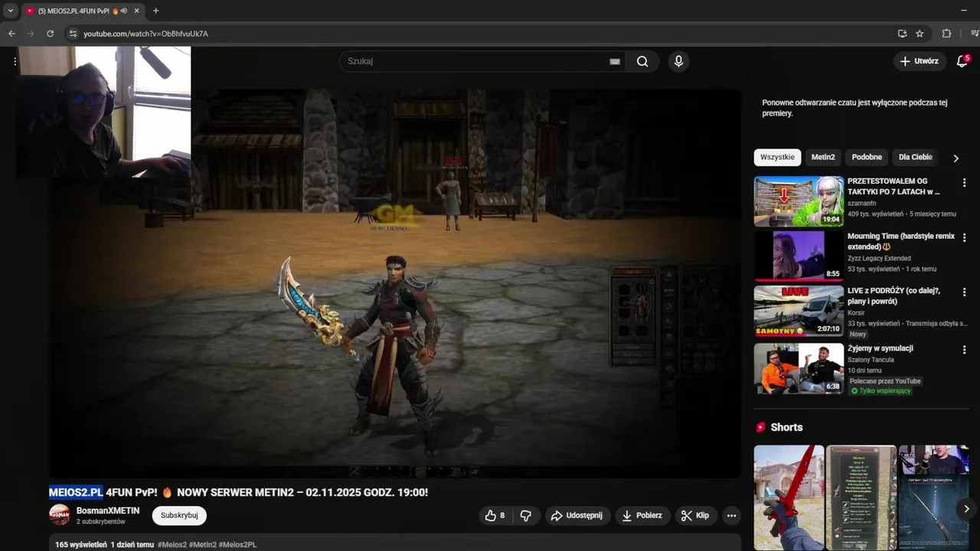Click the #Meios2PL hashtag
This screenshot has width=980, height=551.
tap(237, 545)
